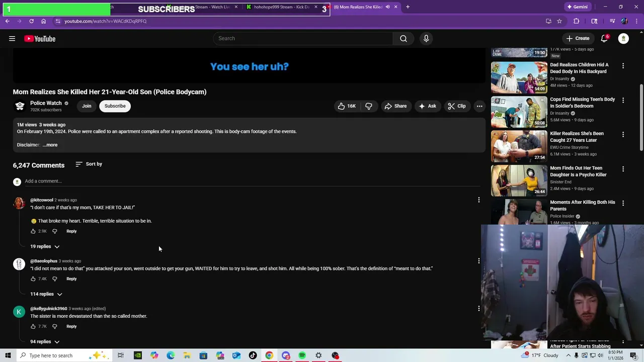This screenshot has width=644, height=362.
Task: Open Spotify from the taskbar
Action: (302, 355)
